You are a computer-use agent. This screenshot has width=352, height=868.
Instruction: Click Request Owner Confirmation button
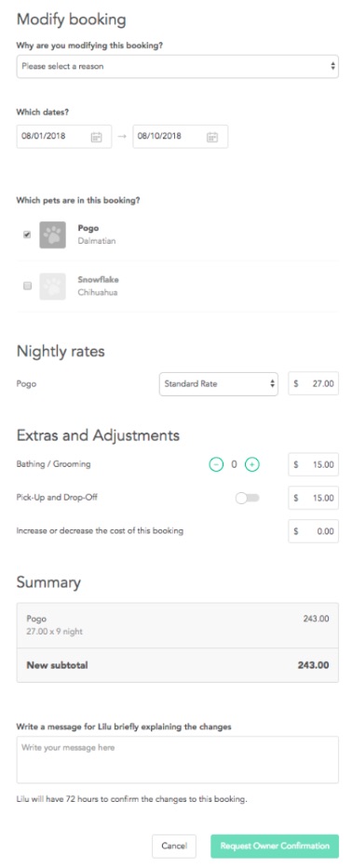(x=275, y=846)
